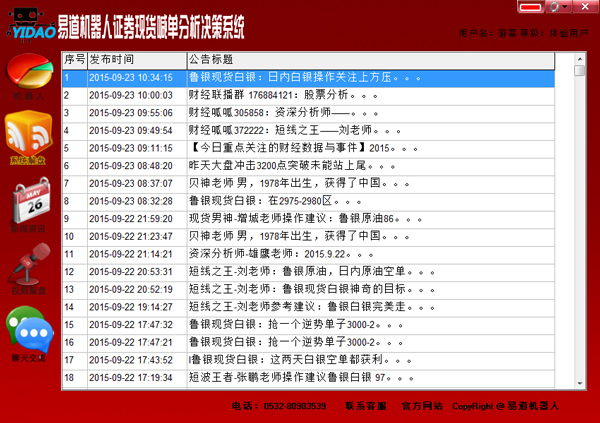Viewport: 600px width, 423px height.
Task: Select row 11 资深分析师-雄鹰老师
Action: [x=308, y=254]
